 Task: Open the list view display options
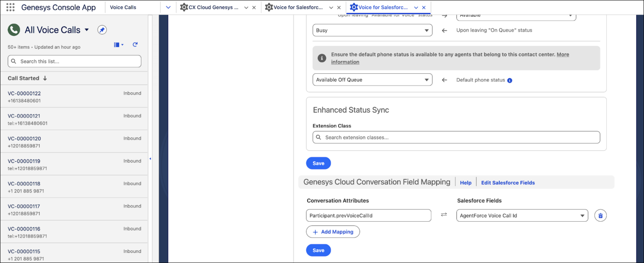(x=119, y=45)
